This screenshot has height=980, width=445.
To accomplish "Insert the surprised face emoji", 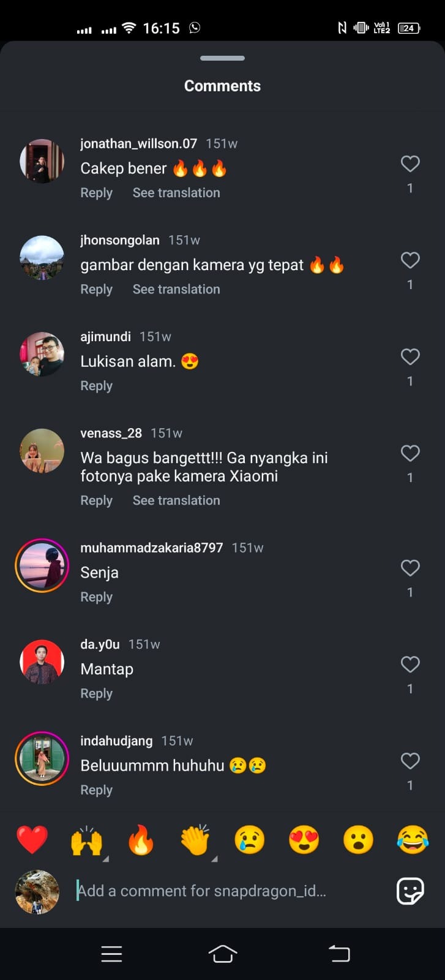I will coord(358,839).
